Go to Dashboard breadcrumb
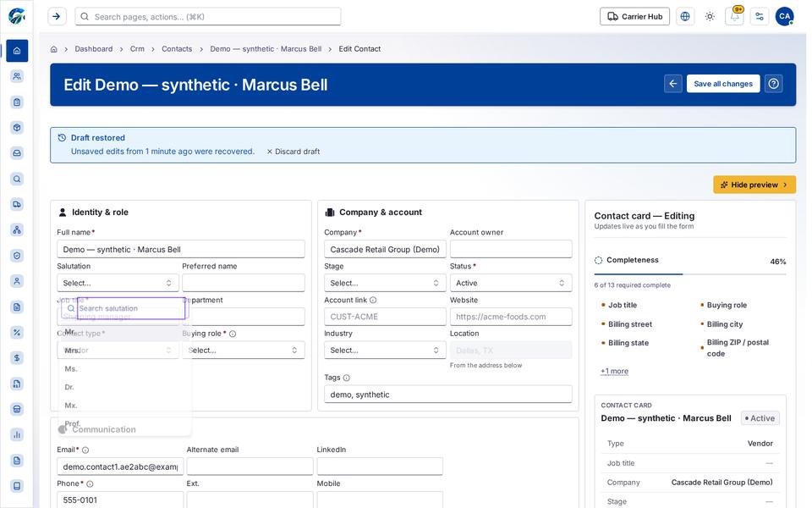The image size is (812, 508). (x=94, y=49)
